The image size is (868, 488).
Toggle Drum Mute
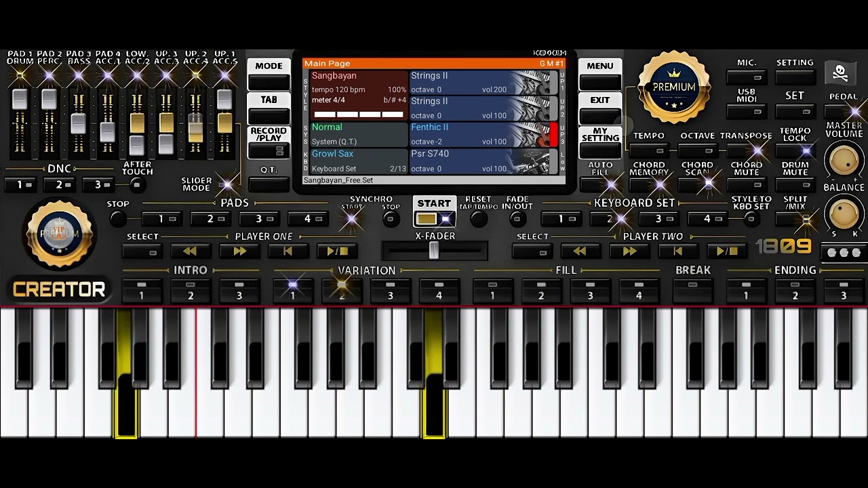coord(795,184)
